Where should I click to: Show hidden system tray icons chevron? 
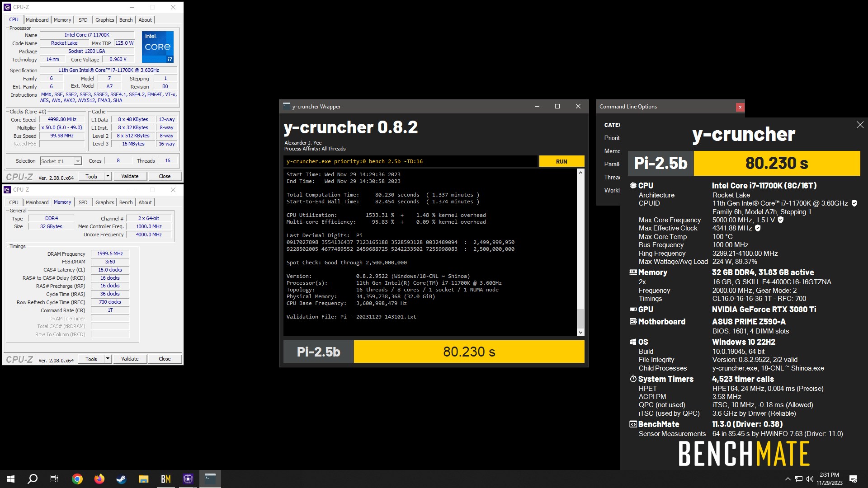[x=788, y=479]
